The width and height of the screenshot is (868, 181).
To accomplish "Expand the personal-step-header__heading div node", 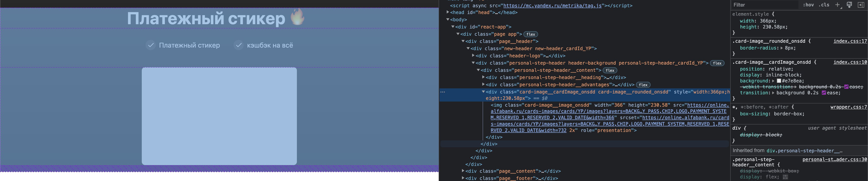I will tap(483, 77).
